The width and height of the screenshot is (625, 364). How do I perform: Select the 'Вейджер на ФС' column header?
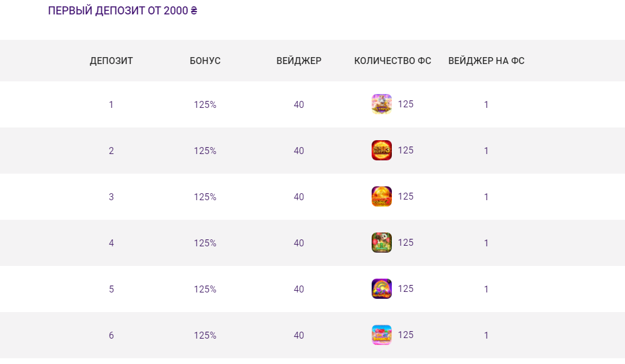click(486, 61)
